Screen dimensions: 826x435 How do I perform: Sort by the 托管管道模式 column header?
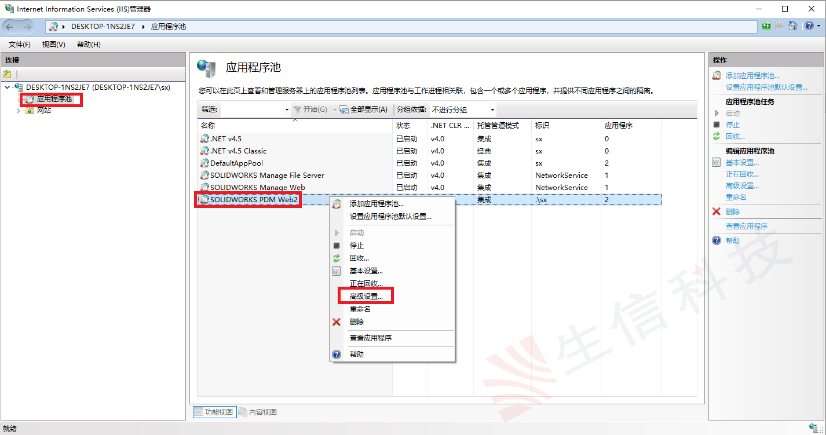(502, 125)
